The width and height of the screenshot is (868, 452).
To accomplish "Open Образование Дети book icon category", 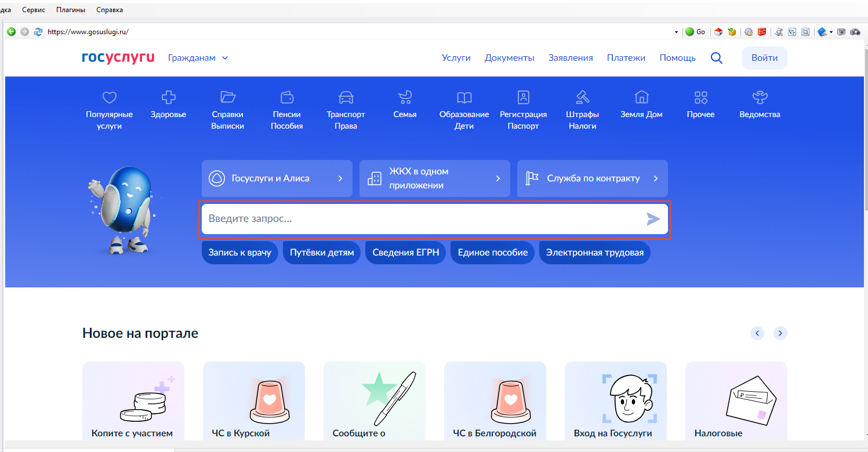I will coord(464,110).
